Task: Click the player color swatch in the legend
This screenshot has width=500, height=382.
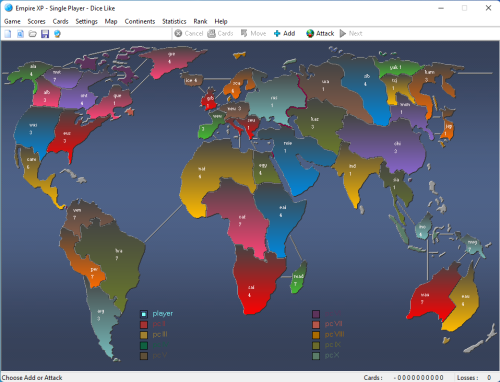Action: 144,314
